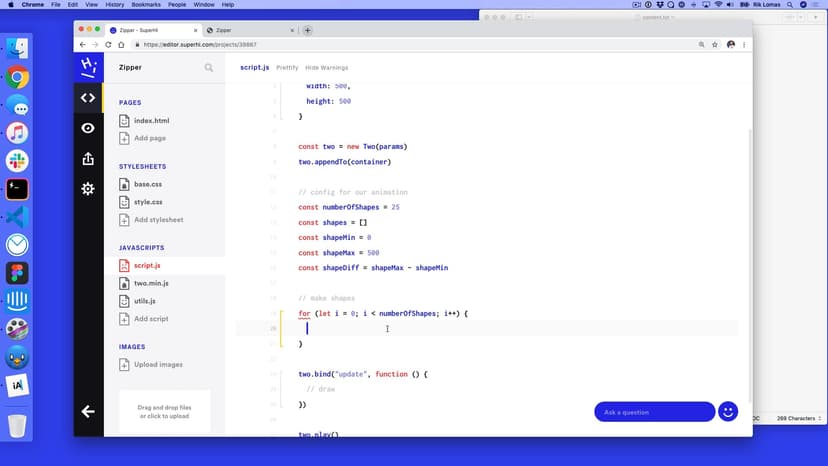The image size is (828, 466).
Task: Open two.min.js script file
Action: [151, 283]
